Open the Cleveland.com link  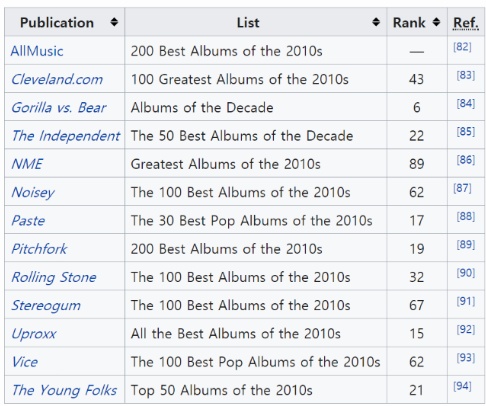[x=57, y=79]
